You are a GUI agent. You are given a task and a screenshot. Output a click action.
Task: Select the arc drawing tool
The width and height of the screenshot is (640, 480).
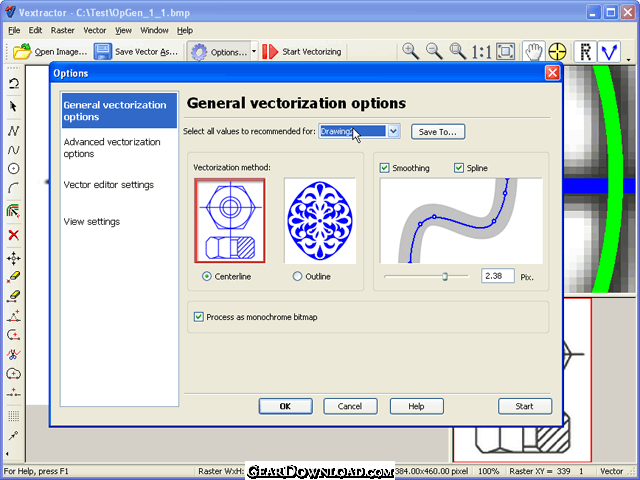click(x=13, y=188)
